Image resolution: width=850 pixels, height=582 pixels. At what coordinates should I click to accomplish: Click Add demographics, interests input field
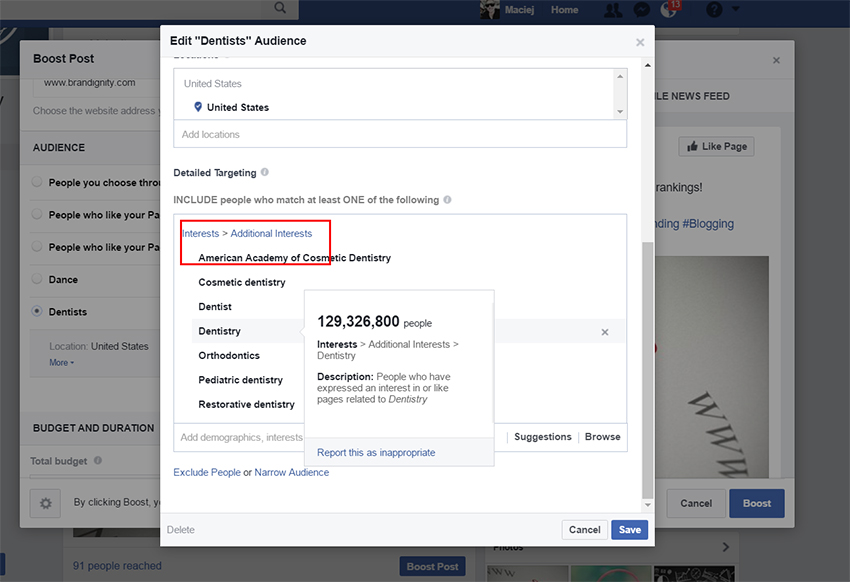(x=239, y=437)
